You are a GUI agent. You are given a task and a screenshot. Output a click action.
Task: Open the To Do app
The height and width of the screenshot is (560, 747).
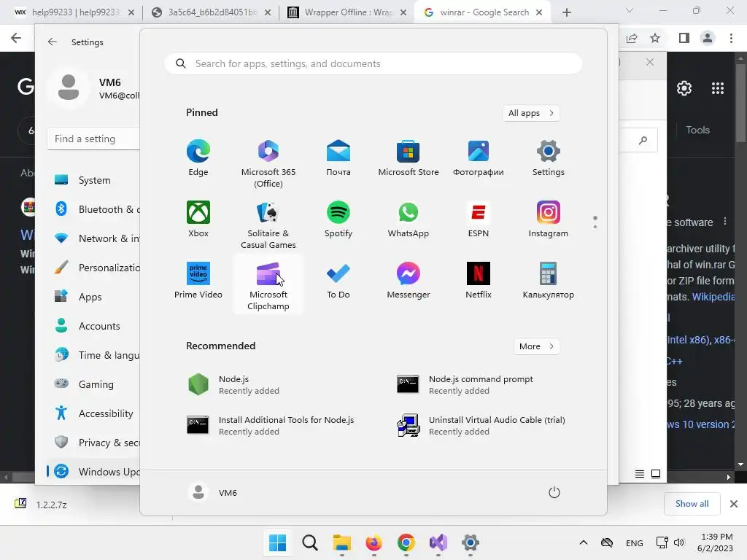pyautogui.click(x=338, y=281)
